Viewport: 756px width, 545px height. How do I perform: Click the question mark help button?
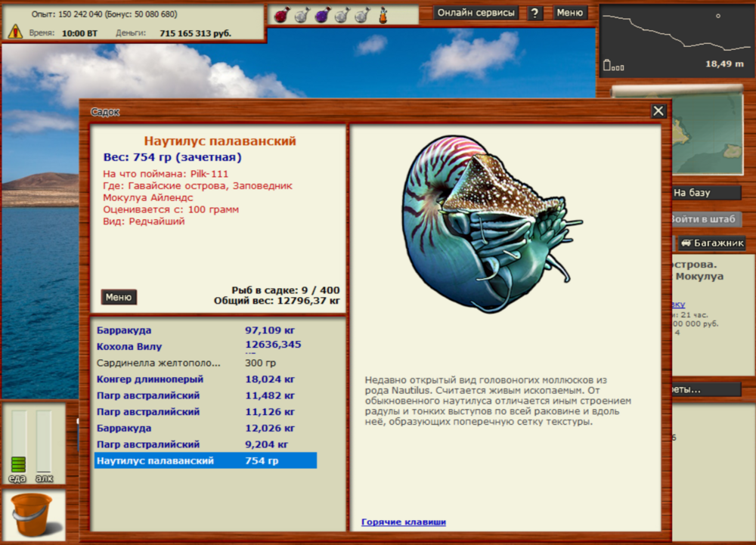(534, 13)
